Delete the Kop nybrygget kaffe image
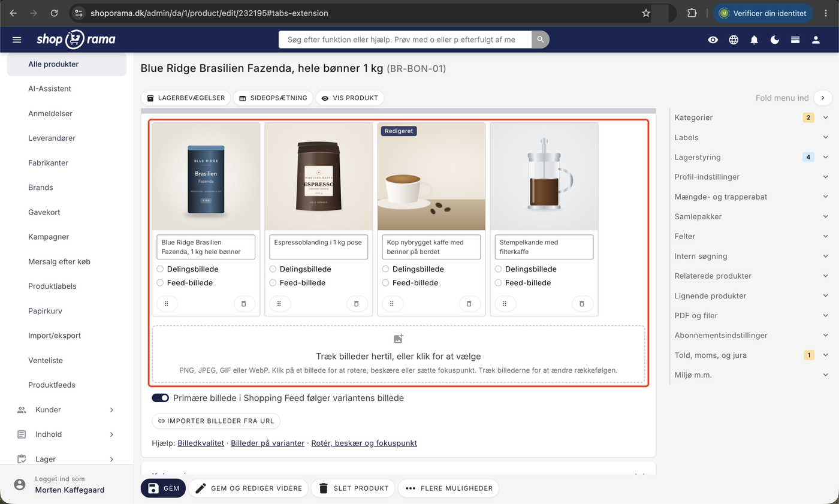 (469, 304)
